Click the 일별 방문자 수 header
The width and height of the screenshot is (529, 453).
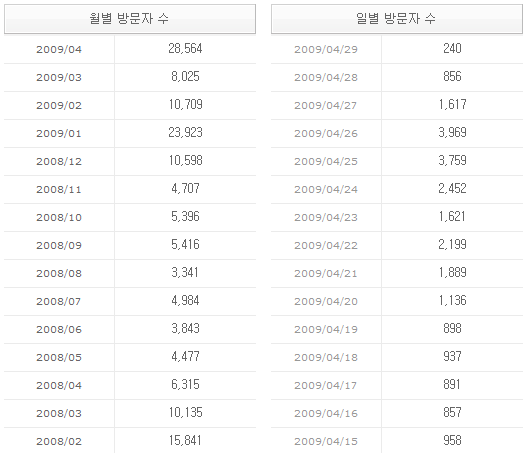pyautogui.click(x=397, y=19)
